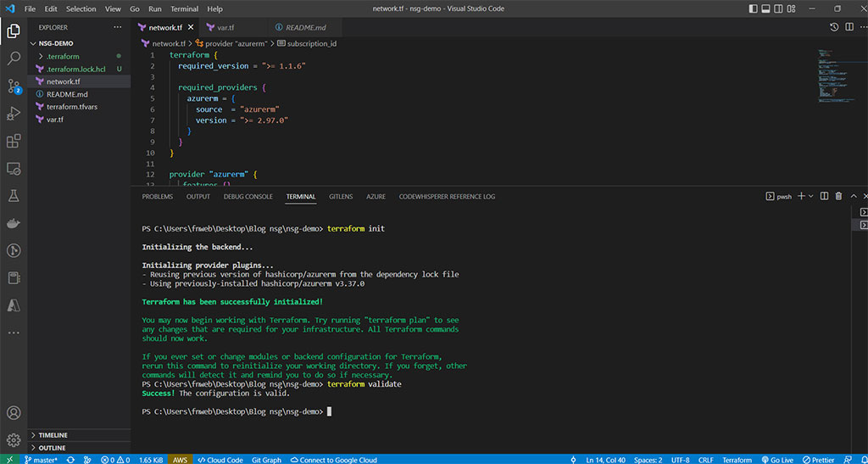Viewport: 868px width, 464px height.
Task: Switch to the GITLENS panel tab
Action: pos(341,197)
